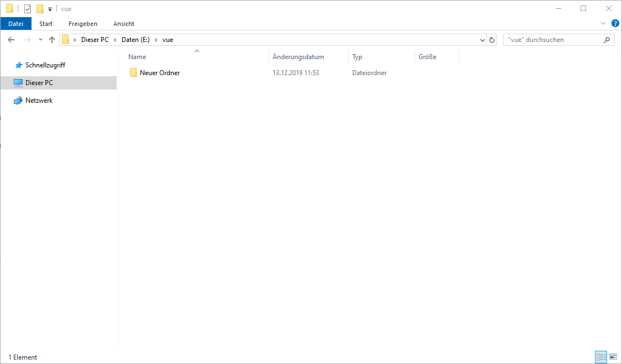Expand the ribbon with the chevron
This screenshot has width=622, height=364.
tap(603, 23)
